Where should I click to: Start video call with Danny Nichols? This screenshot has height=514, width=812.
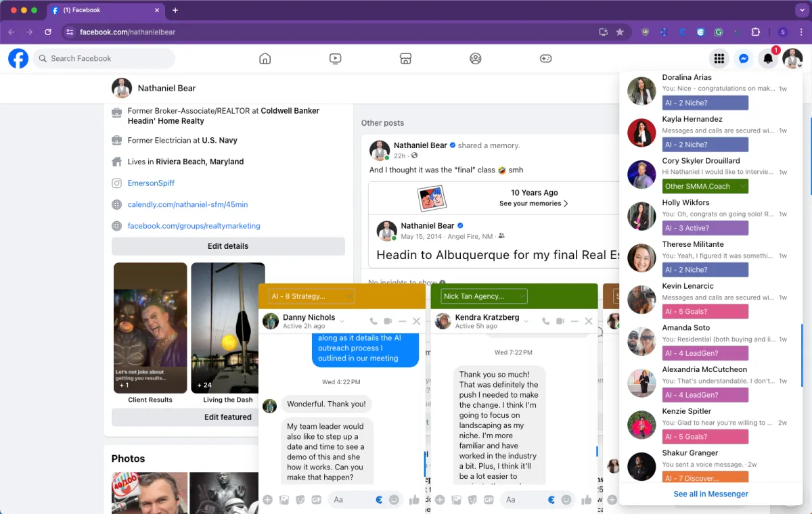[388, 321]
